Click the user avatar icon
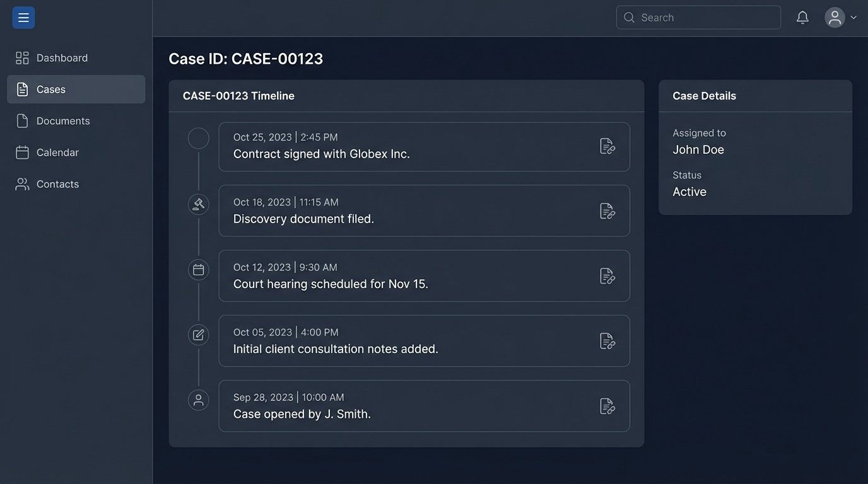This screenshot has width=868, height=484. (x=835, y=18)
